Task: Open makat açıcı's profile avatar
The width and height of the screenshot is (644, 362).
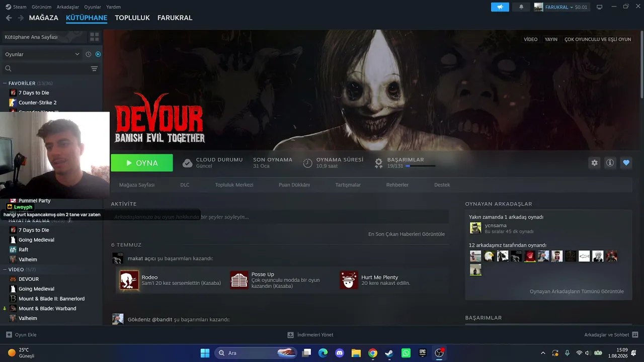Action: pyautogui.click(x=118, y=258)
